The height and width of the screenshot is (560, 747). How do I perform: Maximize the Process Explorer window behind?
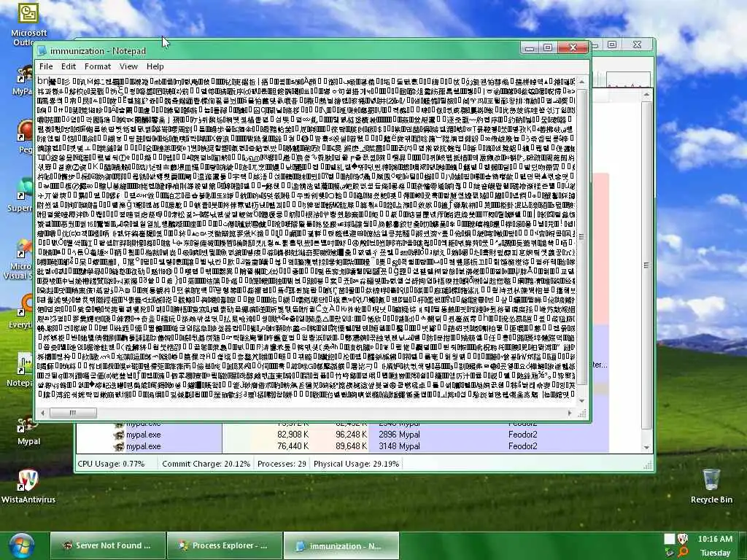coord(612,44)
